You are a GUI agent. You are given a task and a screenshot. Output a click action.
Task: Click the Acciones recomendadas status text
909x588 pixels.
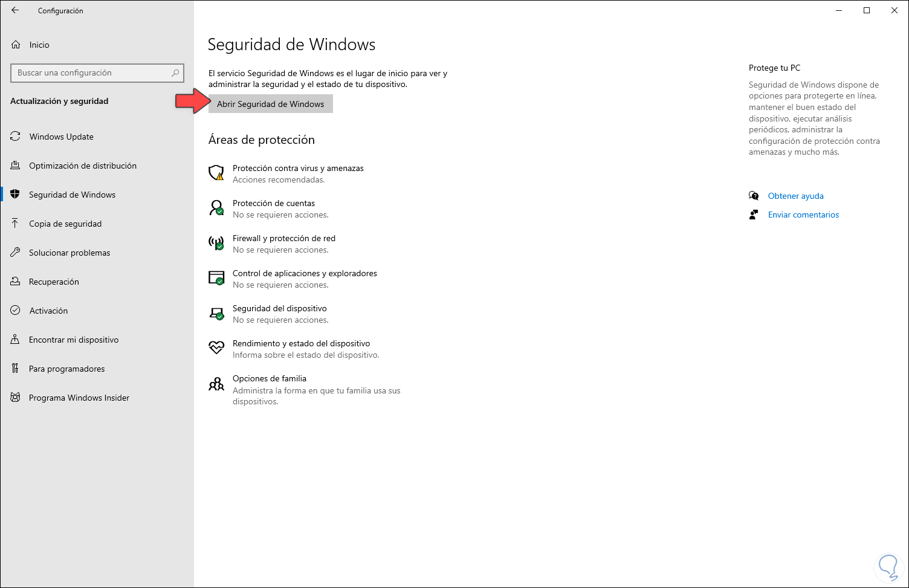click(279, 179)
